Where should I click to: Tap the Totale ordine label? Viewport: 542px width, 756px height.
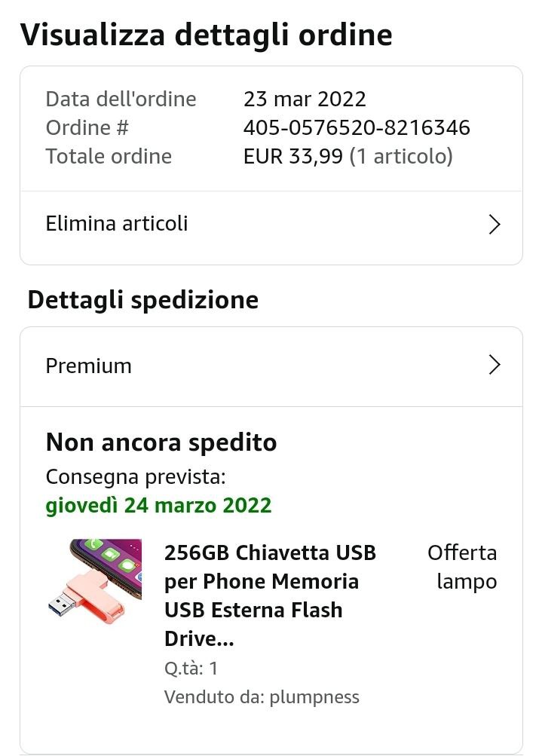[x=109, y=156]
